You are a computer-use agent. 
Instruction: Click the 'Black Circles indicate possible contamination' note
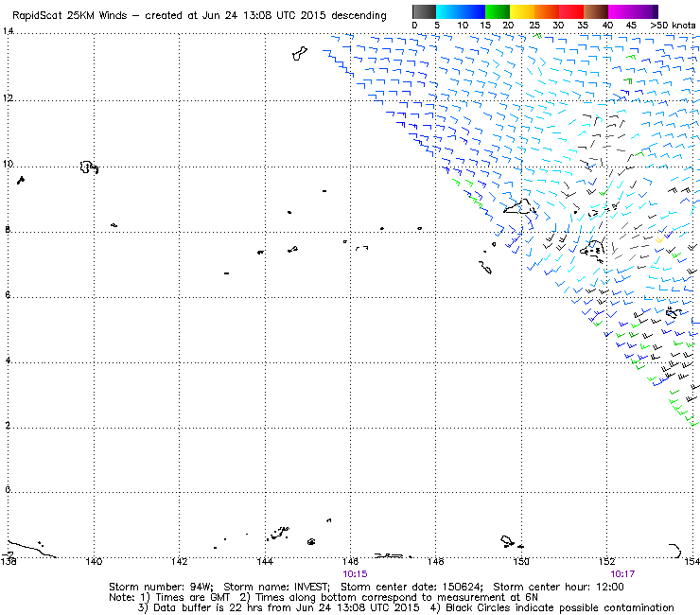560,607
